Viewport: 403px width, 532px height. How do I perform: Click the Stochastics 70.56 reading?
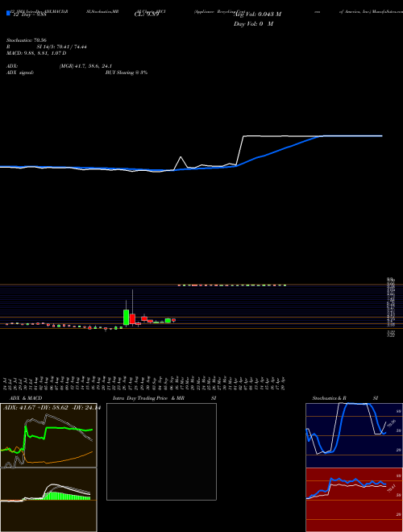[26, 40]
